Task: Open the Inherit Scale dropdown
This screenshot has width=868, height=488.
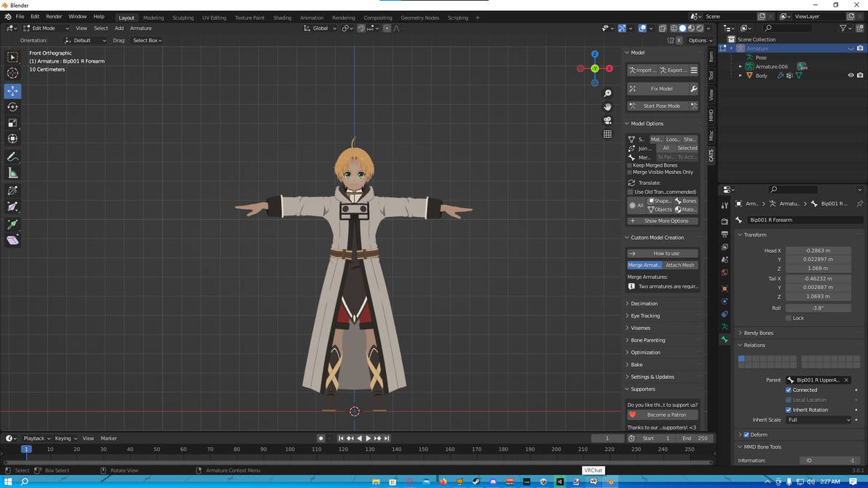Action: point(818,420)
